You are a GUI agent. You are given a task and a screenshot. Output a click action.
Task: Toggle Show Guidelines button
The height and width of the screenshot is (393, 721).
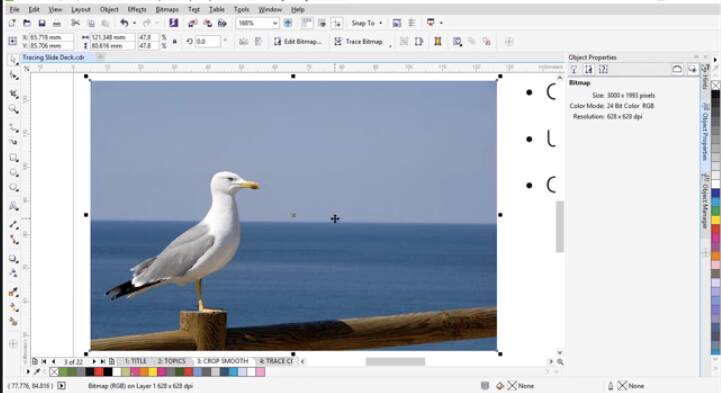[x=337, y=23]
